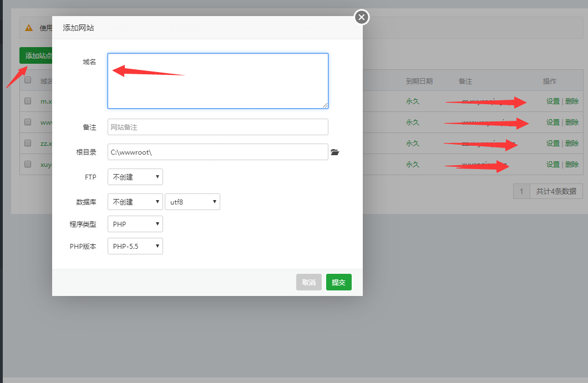Check the box for the zz.x site row
588x383 pixels.
(28, 143)
